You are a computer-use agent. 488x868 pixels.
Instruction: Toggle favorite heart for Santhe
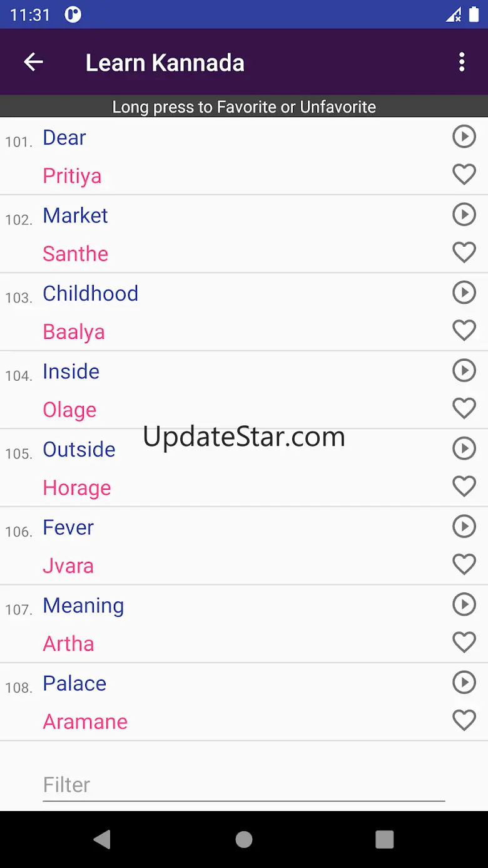[x=464, y=252]
